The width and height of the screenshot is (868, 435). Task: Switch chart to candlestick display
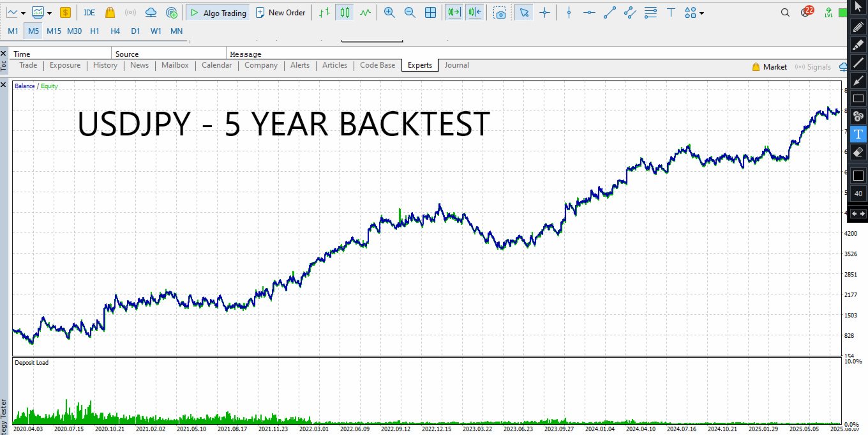coord(345,12)
